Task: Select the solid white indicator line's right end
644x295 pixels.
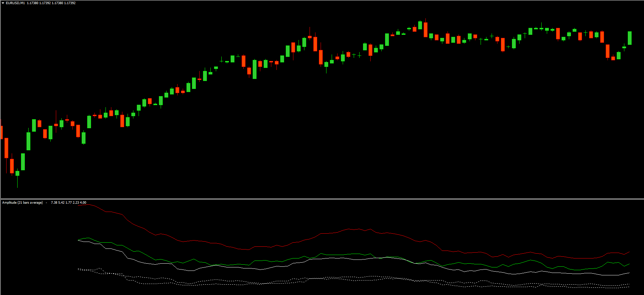Action: (628, 273)
